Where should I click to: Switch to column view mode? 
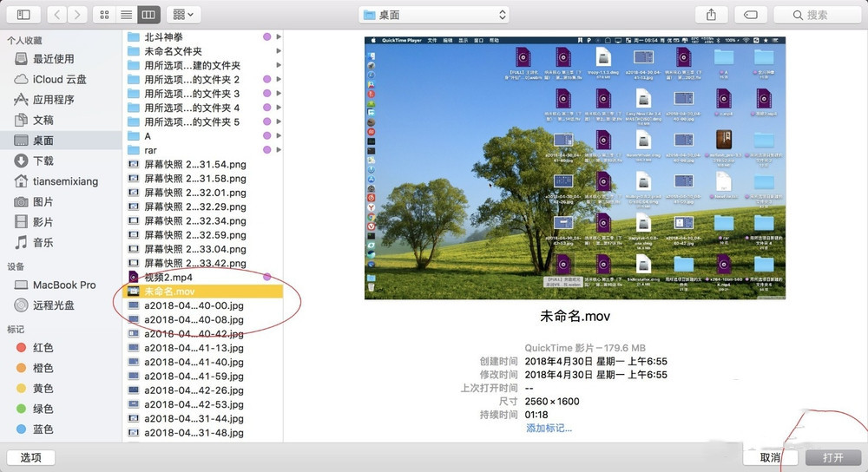click(148, 15)
